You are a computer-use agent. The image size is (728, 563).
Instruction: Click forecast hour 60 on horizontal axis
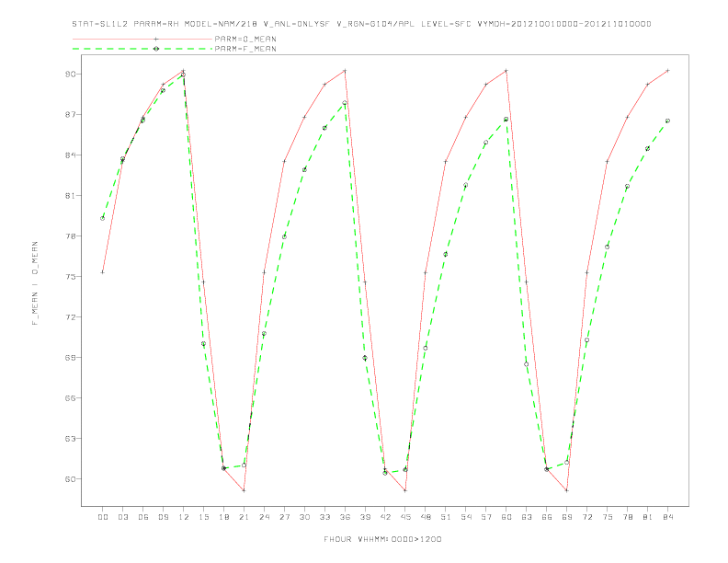pos(506,517)
